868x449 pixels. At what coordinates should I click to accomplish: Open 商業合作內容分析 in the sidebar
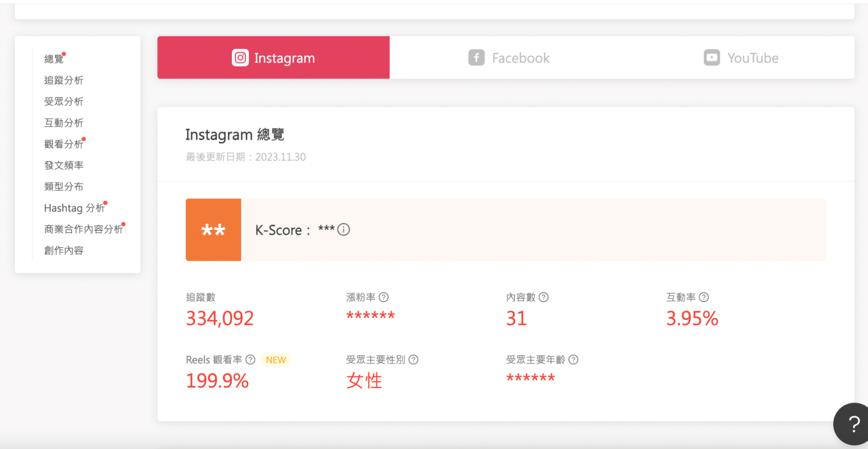coord(84,229)
